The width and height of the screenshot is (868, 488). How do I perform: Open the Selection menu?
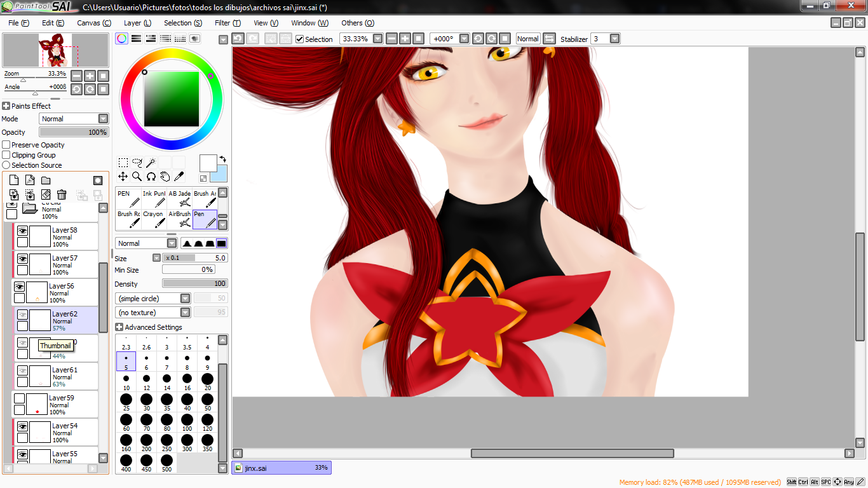pyautogui.click(x=183, y=23)
